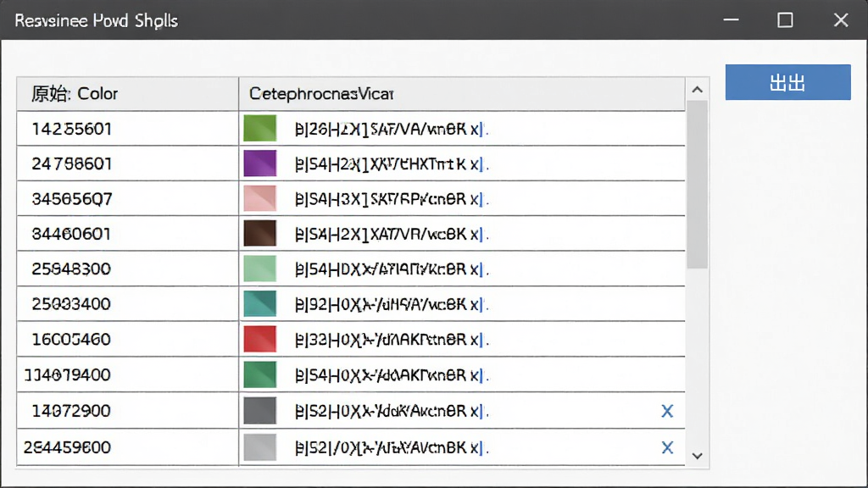
Task: Click the value text beside the teal swatch
Action: 392,304
